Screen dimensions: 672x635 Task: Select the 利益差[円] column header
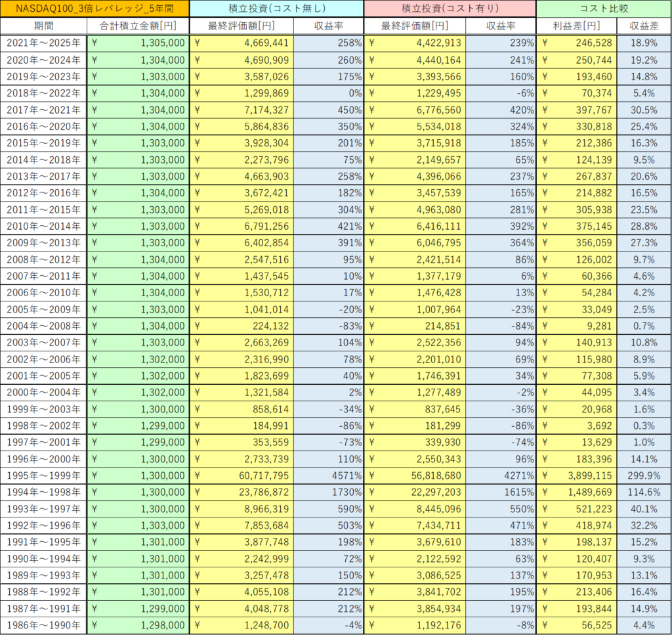click(576, 26)
